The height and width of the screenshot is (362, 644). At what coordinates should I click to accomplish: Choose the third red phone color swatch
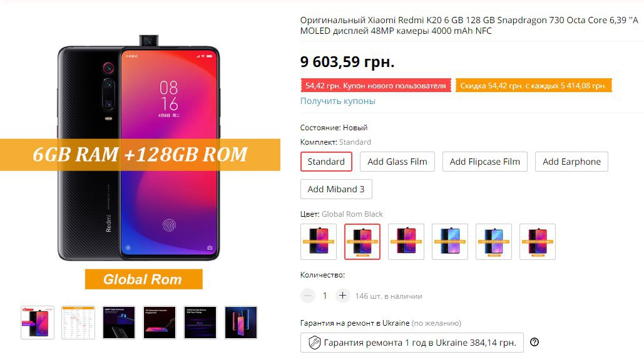click(x=406, y=242)
